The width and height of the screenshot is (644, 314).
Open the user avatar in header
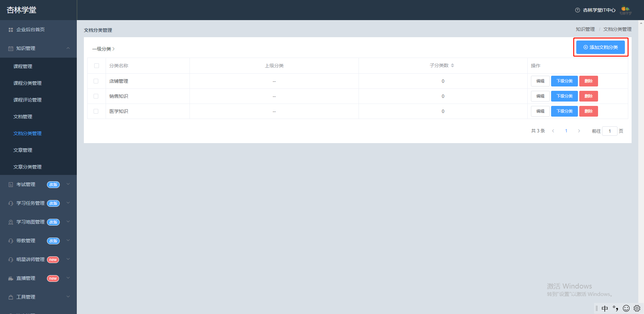pyautogui.click(x=626, y=10)
